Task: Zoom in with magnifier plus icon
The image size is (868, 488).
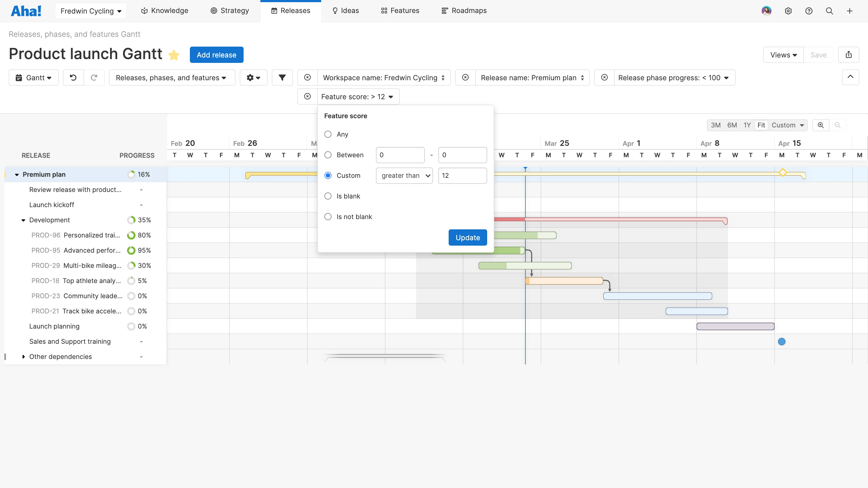Action: pos(821,125)
